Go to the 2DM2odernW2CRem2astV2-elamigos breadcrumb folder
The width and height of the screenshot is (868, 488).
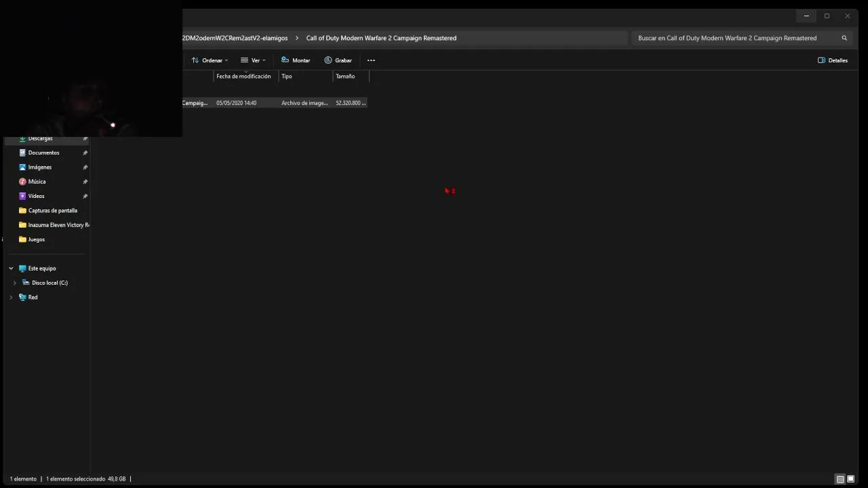tap(235, 38)
